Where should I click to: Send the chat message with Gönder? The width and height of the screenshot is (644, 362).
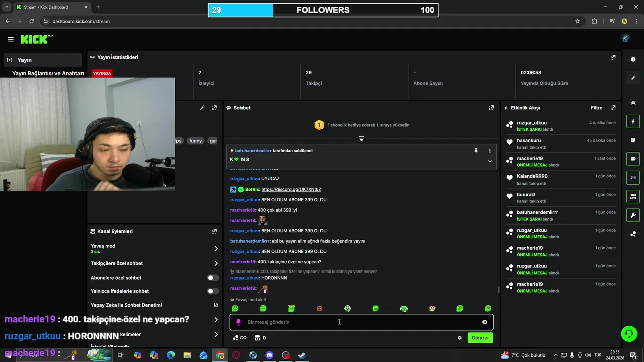pyautogui.click(x=480, y=338)
